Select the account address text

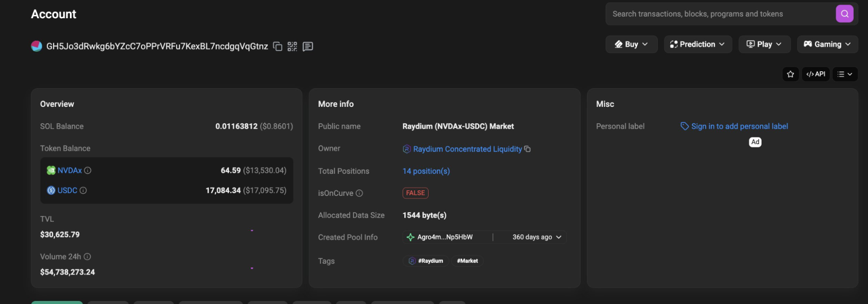click(x=157, y=46)
